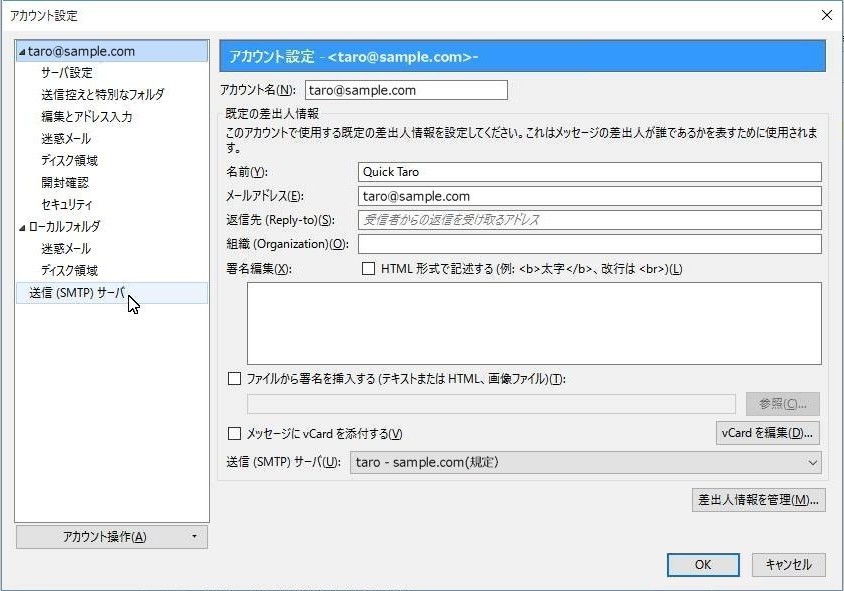Image resolution: width=844 pixels, height=591 pixels.
Task: Select セキュリティ in the account tree
Action: (67, 205)
